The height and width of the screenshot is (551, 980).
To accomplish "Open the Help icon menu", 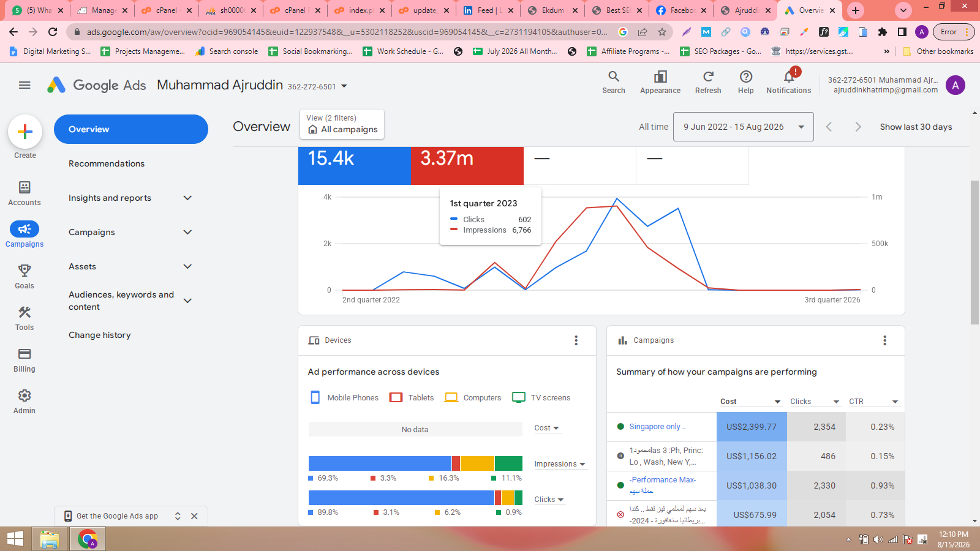I will coord(745,82).
